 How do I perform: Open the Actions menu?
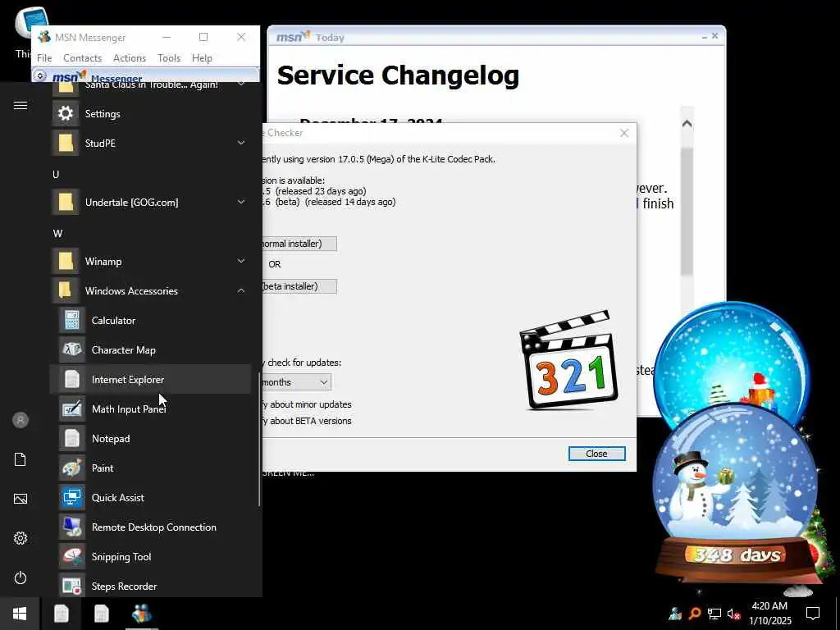point(129,58)
